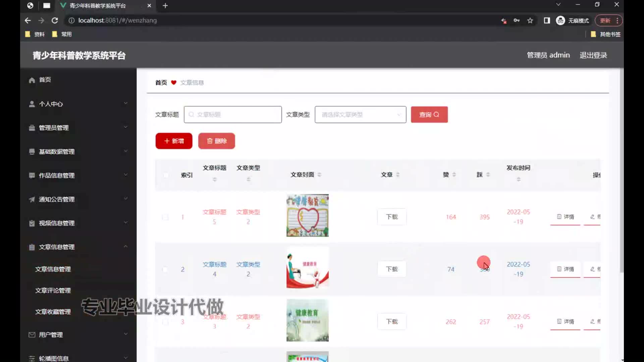
Task: Open the 文章收藏管理 submenu item
Action: click(53, 312)
